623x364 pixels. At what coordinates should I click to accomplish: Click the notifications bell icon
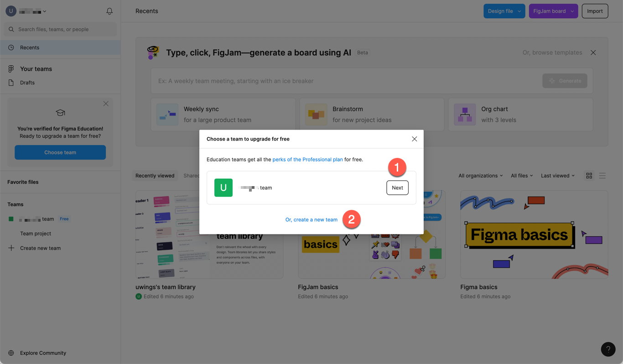109,11
